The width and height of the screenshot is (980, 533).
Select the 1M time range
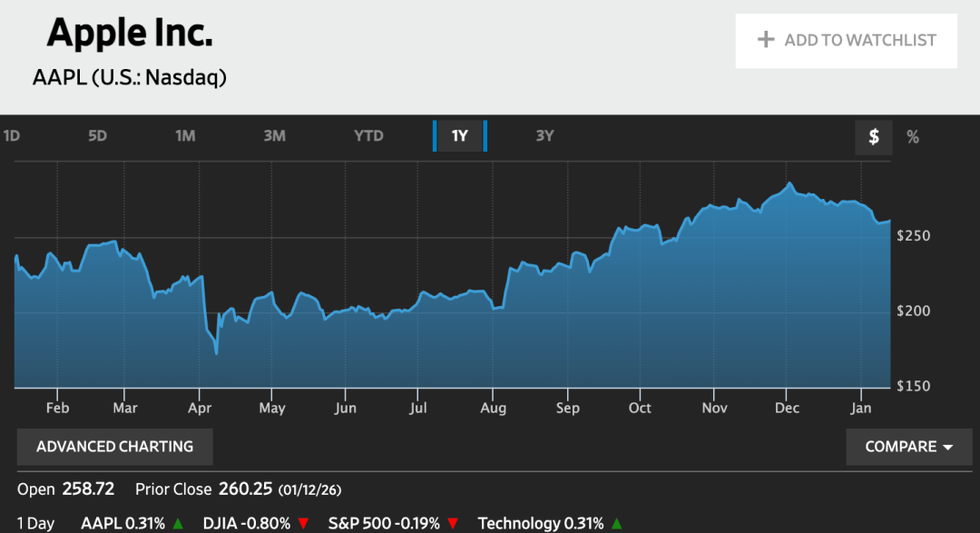tap(185, 136)
